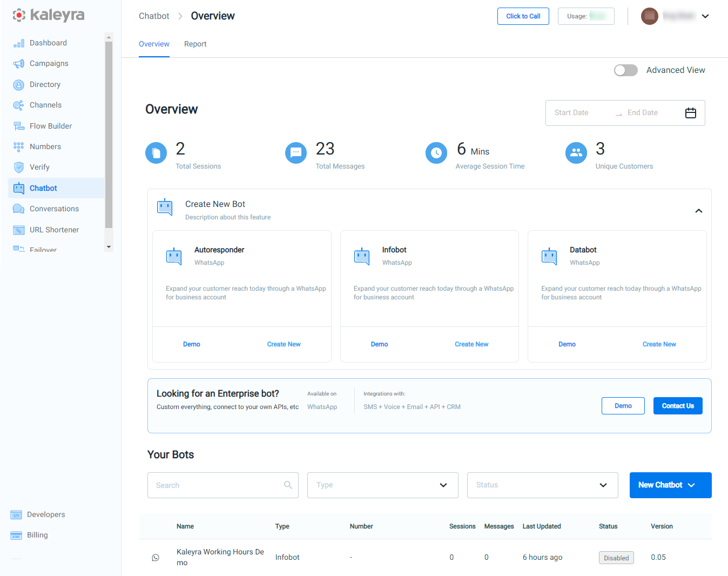Expand the account menu chevron
Screen dimensions: 728x576
[705, 16]
